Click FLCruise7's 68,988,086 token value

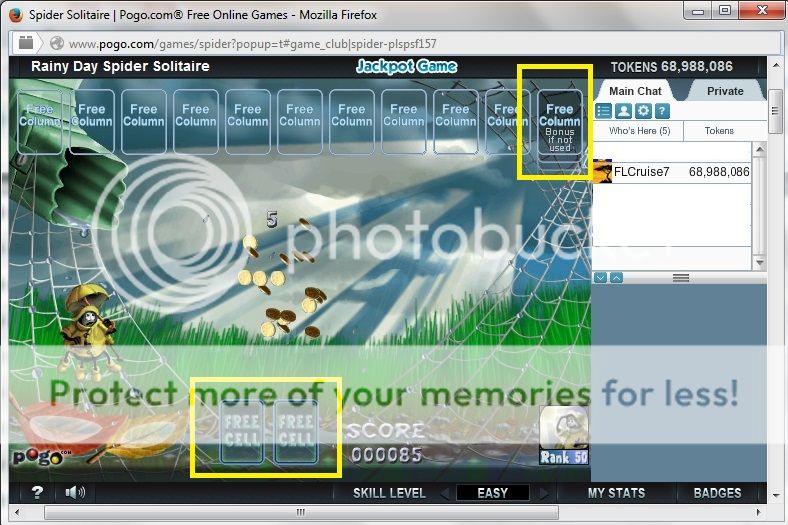pos(719,172)
